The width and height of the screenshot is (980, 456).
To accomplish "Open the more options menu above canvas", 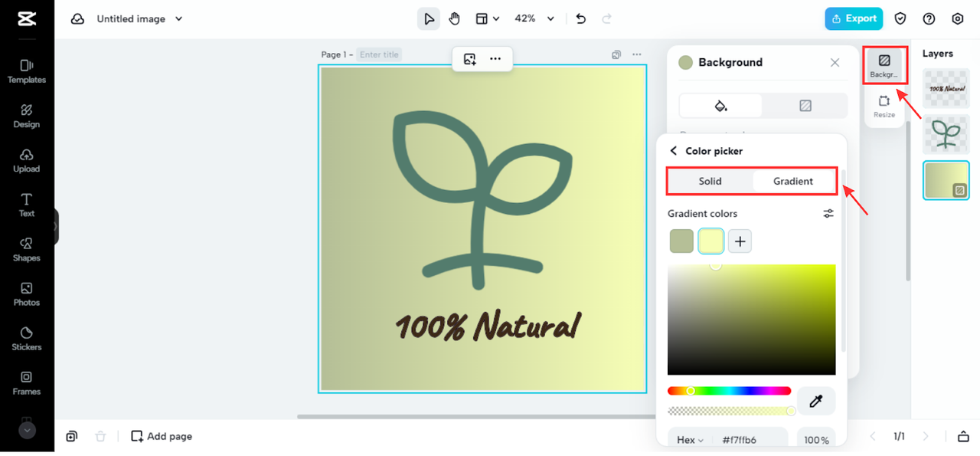I will point(495,59).
